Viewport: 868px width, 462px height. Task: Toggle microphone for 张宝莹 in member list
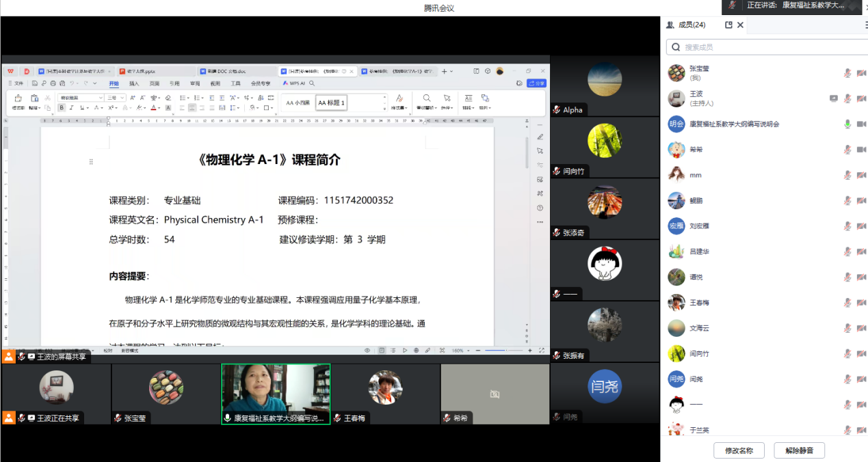point(847,72)
